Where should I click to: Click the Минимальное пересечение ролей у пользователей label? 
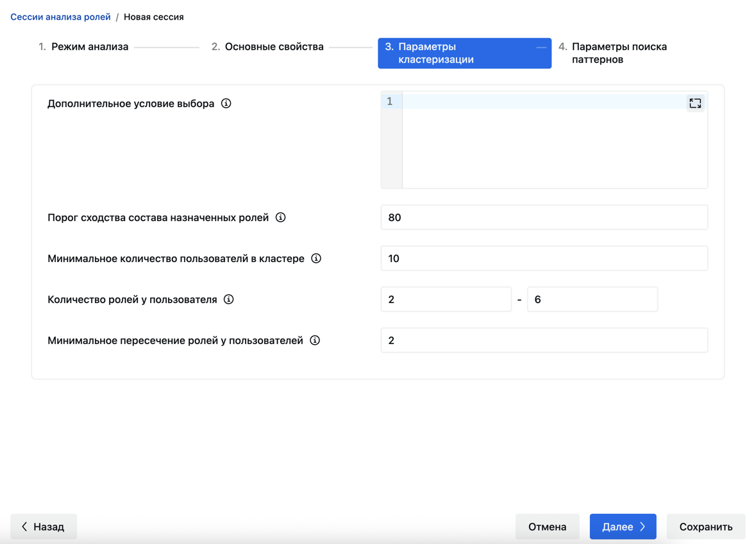tap(176, 340)
